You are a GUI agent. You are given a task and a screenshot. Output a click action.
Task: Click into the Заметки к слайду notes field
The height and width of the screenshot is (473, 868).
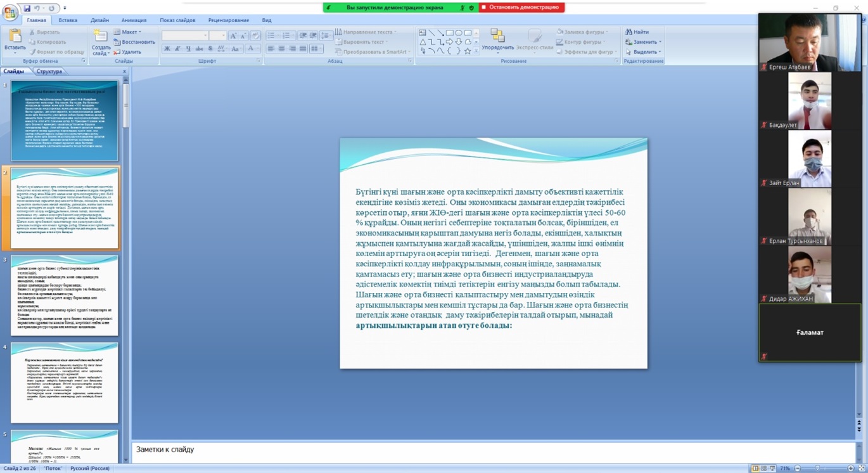pos(493,453)
